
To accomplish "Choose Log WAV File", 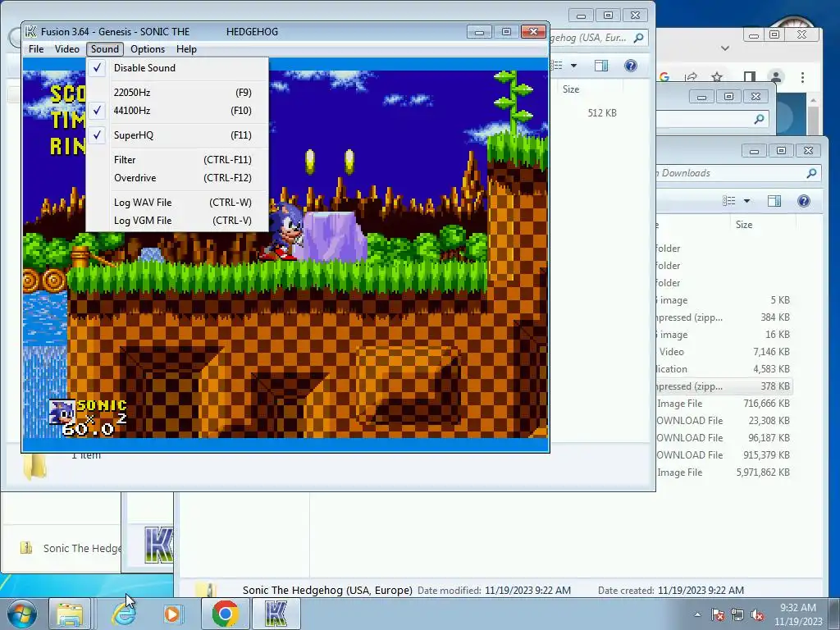I will point(177,203).
